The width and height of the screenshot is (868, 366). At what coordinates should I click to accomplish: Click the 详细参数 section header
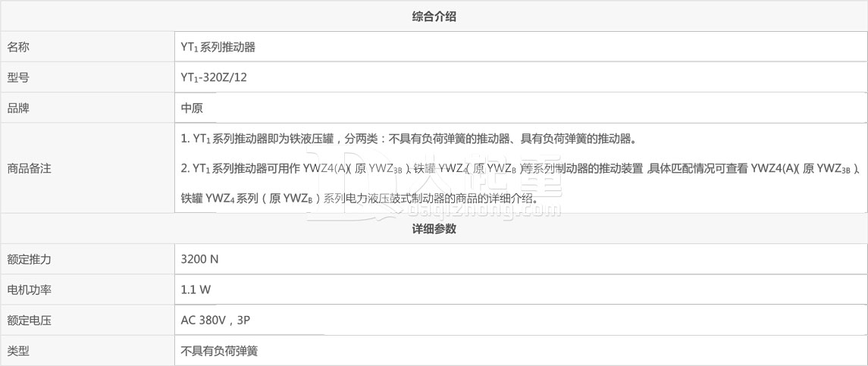point(434,228)
